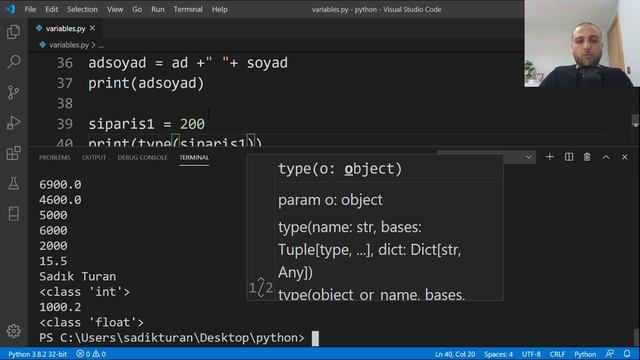Click the terminal prompt input area

[x=315, y=338]
